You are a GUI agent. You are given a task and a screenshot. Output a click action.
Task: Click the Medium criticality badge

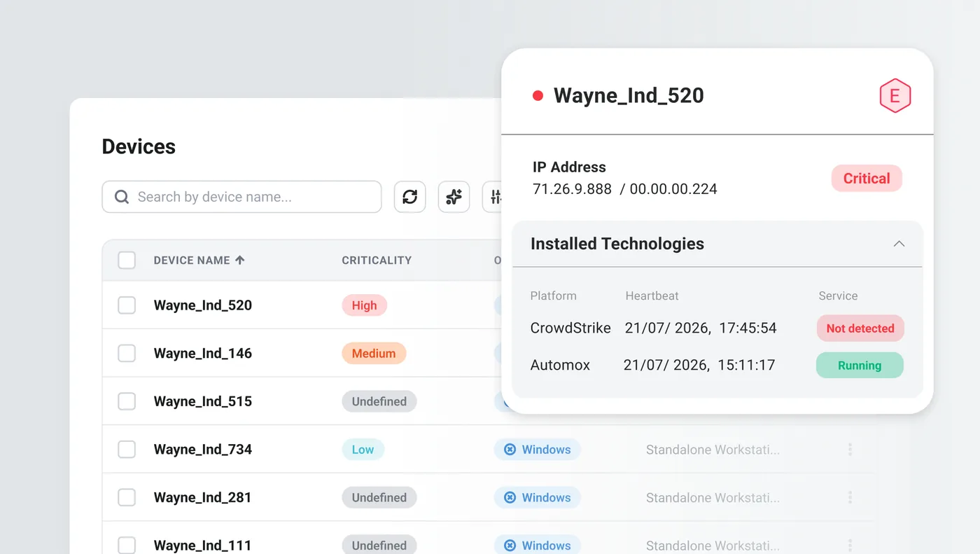[374, 353]
